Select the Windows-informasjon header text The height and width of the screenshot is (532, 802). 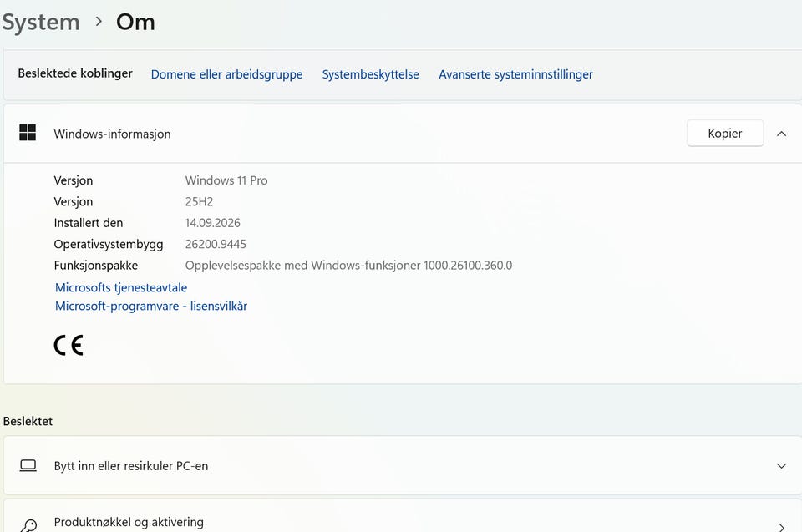[x=113, y=134]
